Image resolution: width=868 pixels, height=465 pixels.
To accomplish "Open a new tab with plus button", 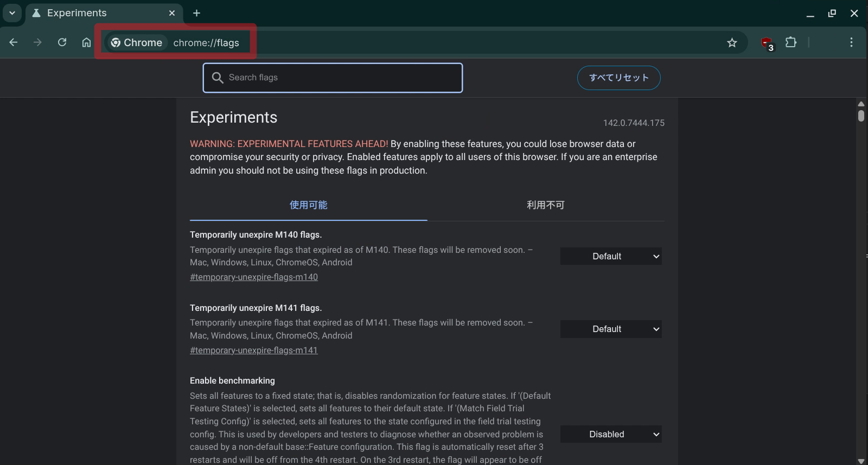I will pyautogui.click(x=196, y=13).
